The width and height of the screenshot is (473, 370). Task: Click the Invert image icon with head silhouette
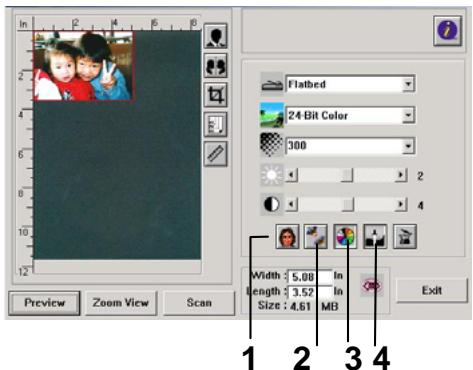(215, 36)
